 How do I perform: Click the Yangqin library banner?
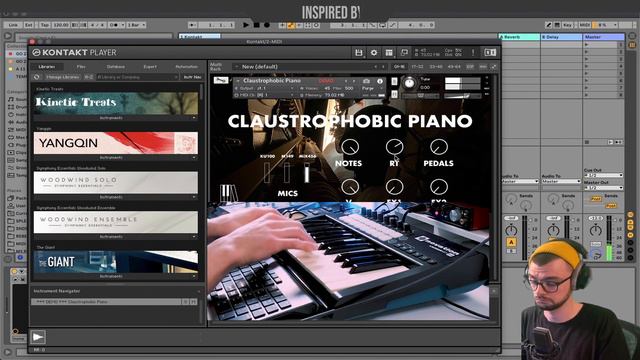point(116,143)
